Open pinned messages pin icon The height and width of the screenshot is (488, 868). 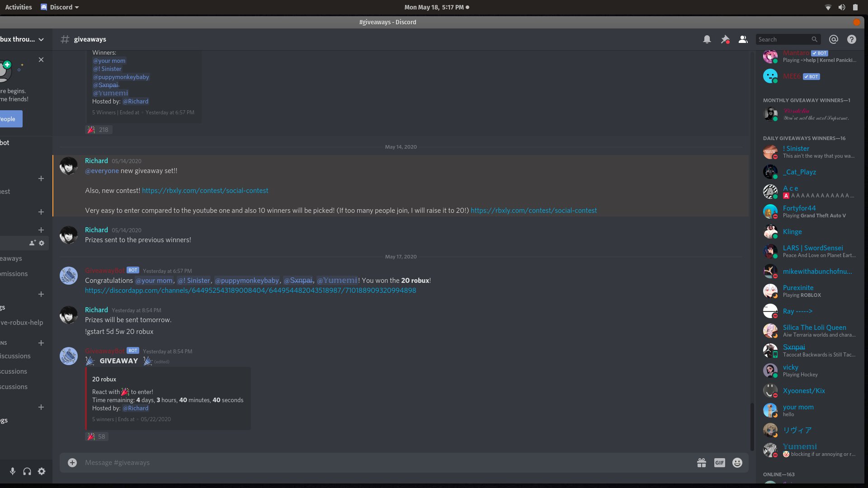pyautogui.click(x=725, y=39)
